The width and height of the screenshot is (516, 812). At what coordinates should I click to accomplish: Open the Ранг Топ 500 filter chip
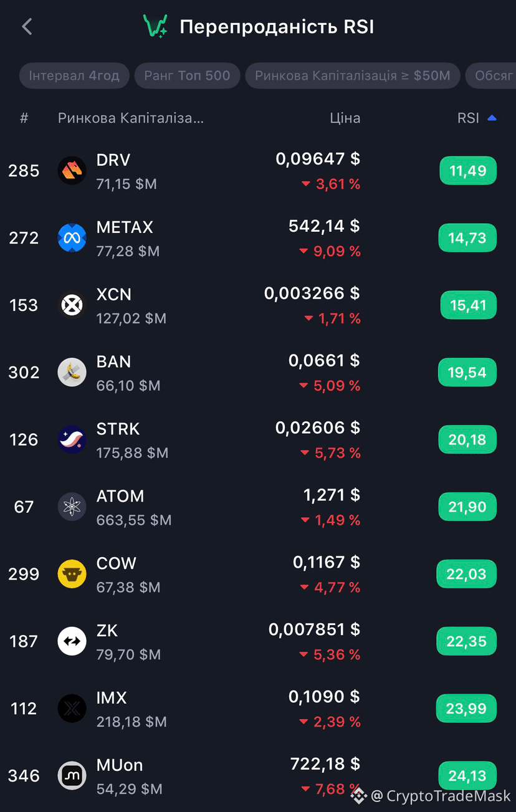click(x=187, y=76)
